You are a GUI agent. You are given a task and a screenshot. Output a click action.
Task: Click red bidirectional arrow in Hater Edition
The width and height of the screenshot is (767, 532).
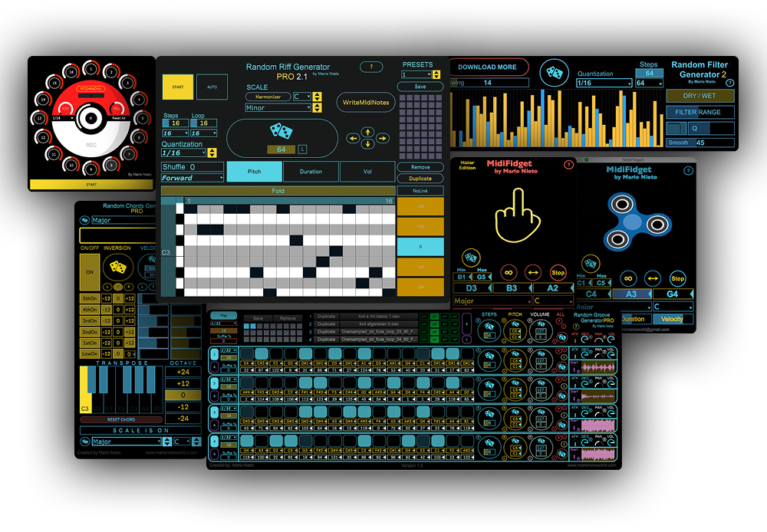pyautogui.click(x=533, y=272)
